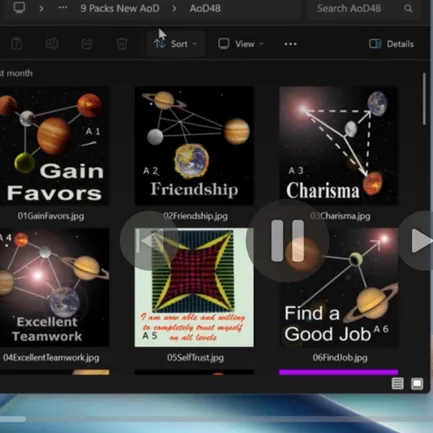The width and height of the screenshot is (433, 433).
Task: Expand chevron after 9 Packs New AoD
Action: click(x=174, y=8)
